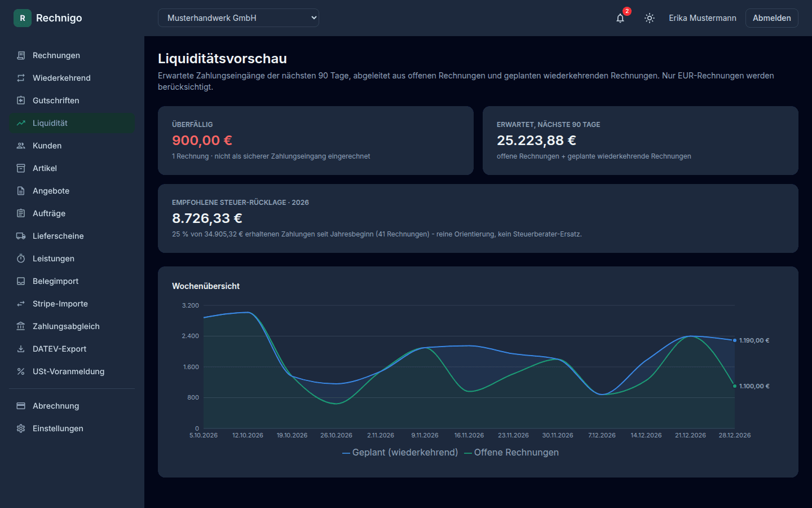Click the Belegimport inbox icon
Image resolution: width=812 pixels, height=508 pixels.
point(21,281)
